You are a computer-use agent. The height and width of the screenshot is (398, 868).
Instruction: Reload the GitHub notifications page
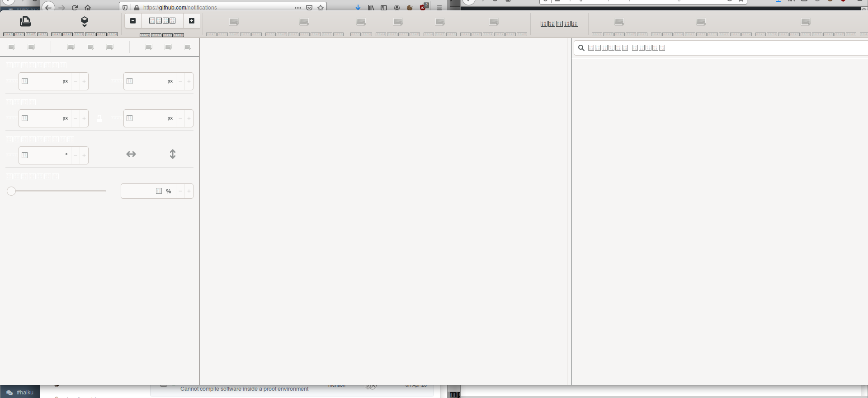[75, 8]
